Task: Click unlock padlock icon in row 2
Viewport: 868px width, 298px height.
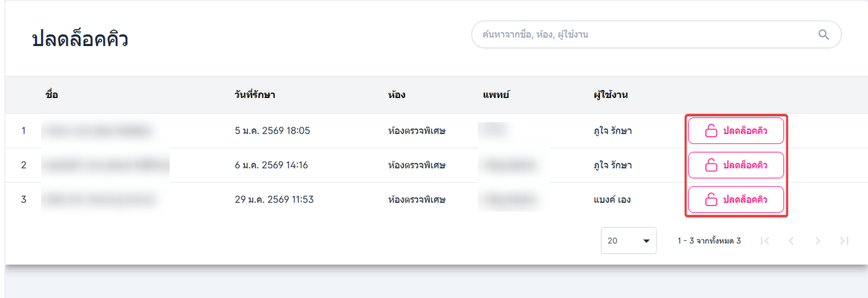Action: [711, 165]
